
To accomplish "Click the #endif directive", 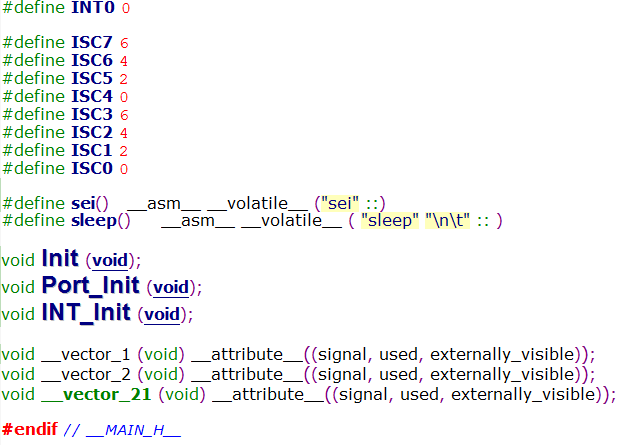I will (x=30, y=429).
